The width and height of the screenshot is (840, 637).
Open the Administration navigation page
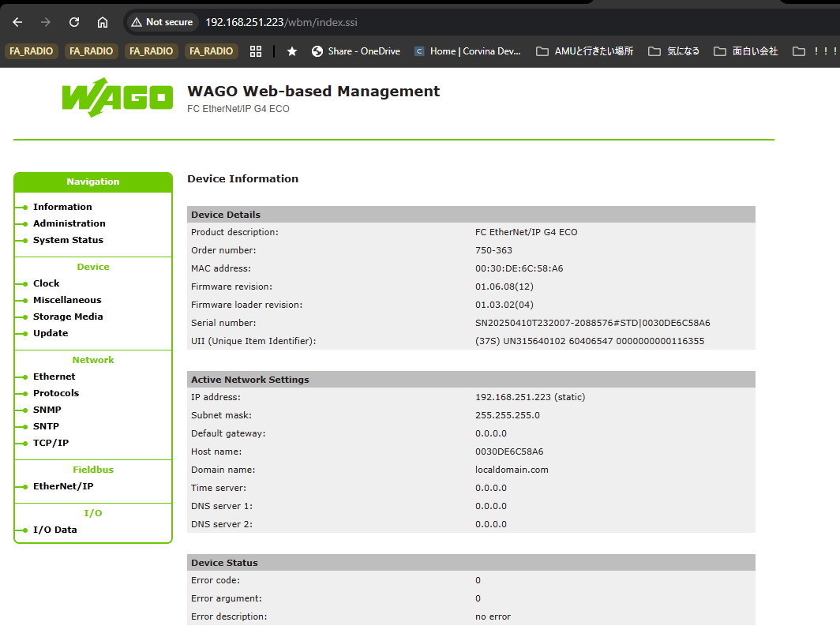tap(69, 223)
